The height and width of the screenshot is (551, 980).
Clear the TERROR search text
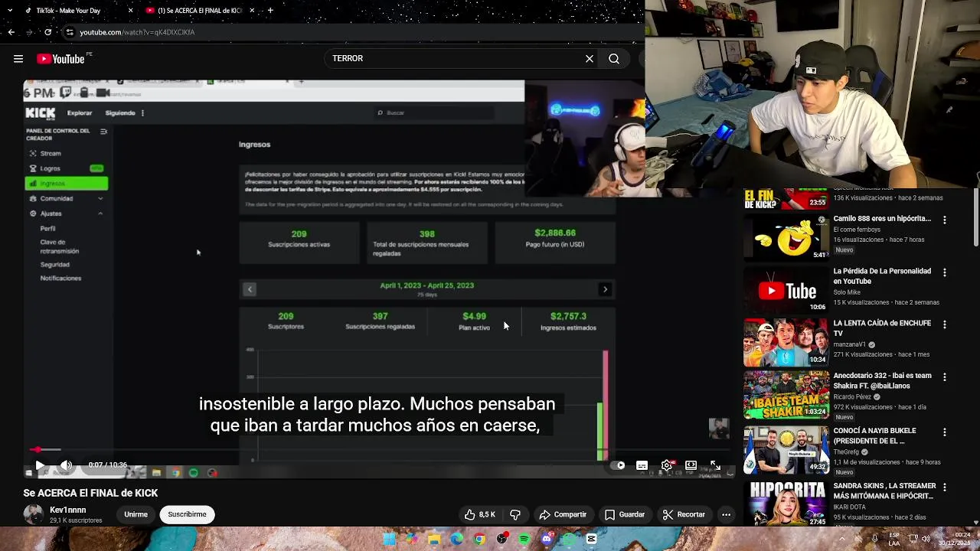click(x=590, y=59)
